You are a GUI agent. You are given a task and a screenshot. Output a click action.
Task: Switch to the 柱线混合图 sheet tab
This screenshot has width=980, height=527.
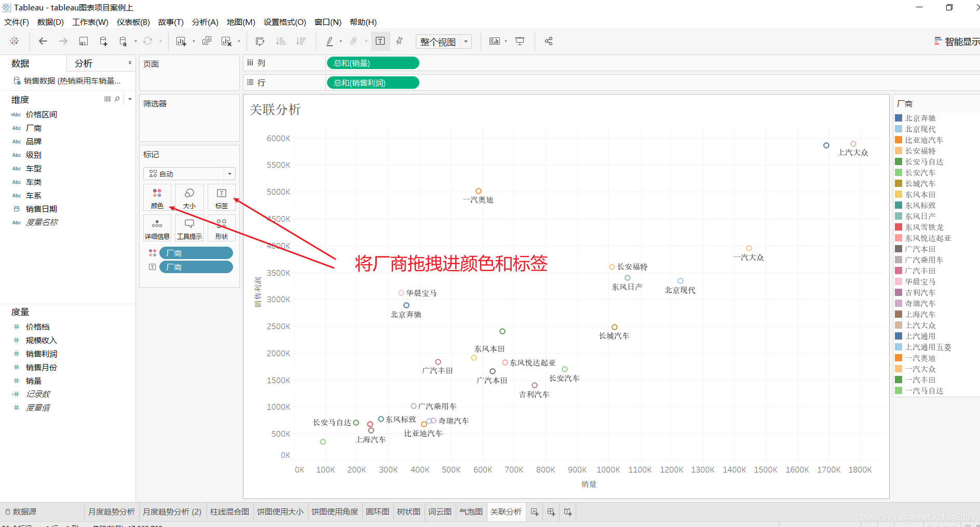click(x=229, y=511)
